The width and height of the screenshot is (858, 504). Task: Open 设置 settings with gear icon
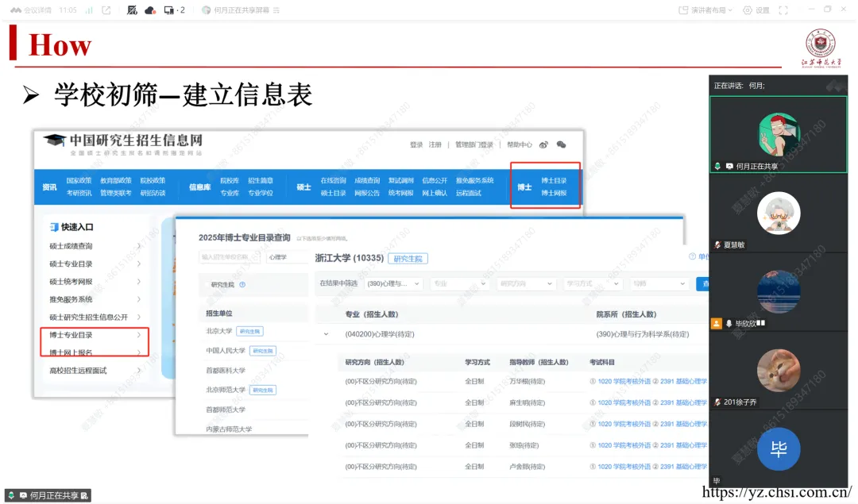756,10
